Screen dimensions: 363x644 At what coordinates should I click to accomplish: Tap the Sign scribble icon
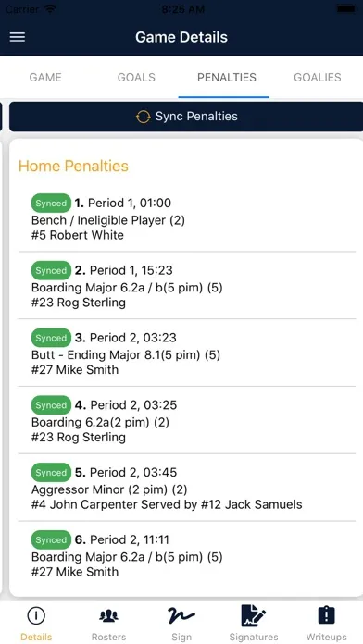(181, 615)
